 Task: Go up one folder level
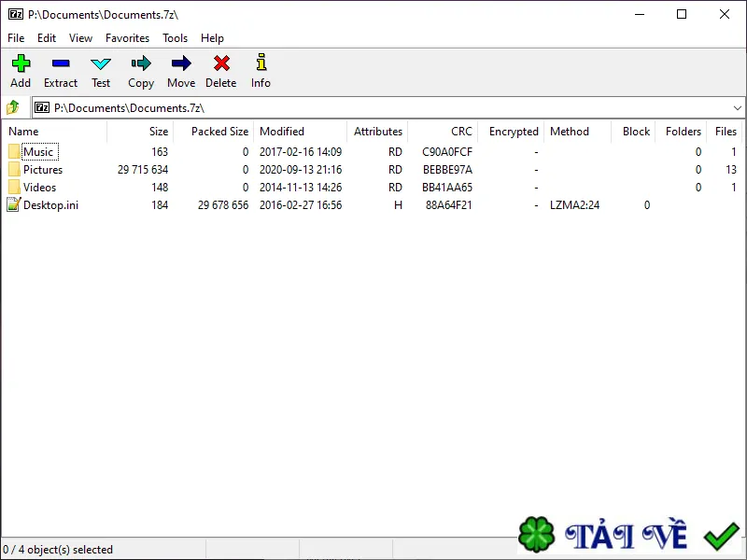[13, 107]
